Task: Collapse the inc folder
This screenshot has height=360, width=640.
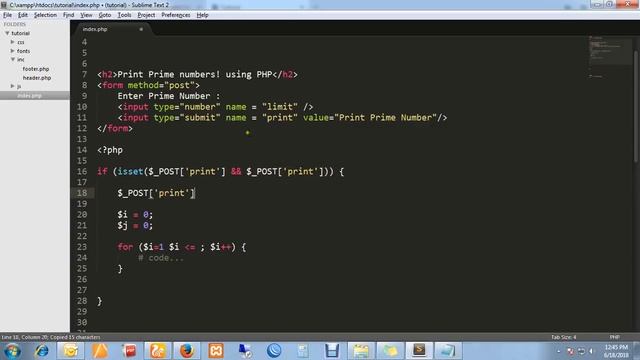Action: tap(13, 60)
